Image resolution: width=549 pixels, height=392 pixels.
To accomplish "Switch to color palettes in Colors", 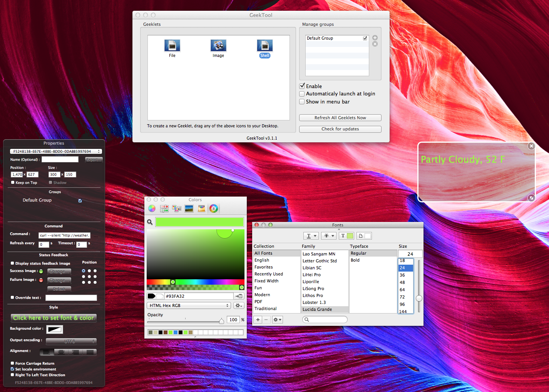I will pos(177,209).
